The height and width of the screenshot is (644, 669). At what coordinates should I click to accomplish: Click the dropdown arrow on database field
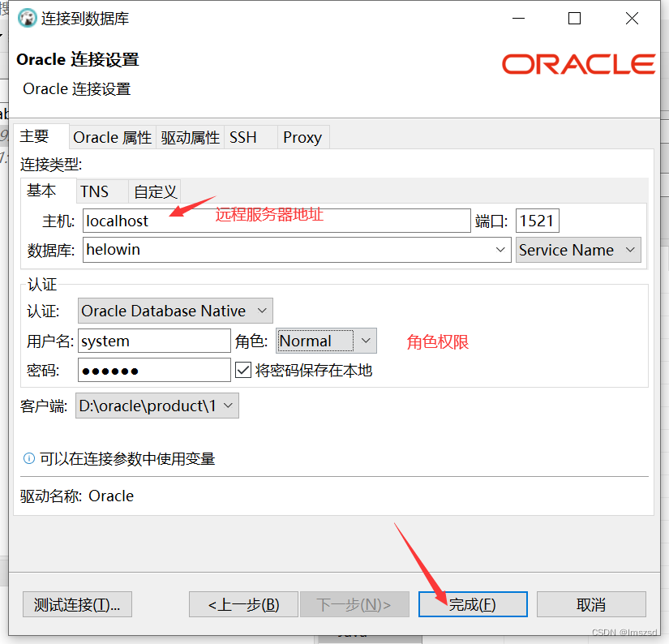tap(501, 250)
